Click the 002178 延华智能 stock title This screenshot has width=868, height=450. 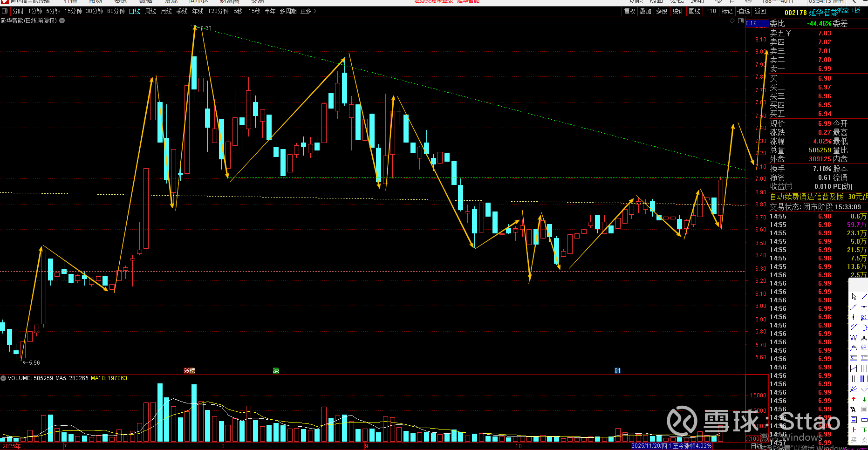click(811, 13)
